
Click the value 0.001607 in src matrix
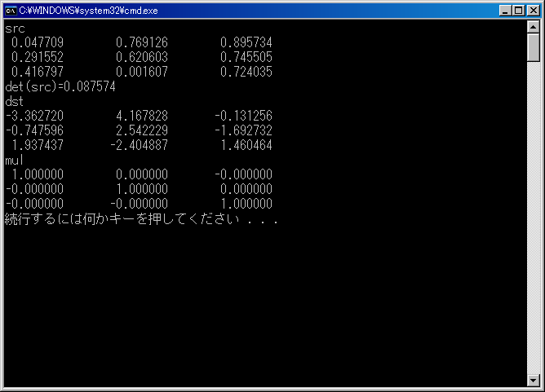coord(141,72)
